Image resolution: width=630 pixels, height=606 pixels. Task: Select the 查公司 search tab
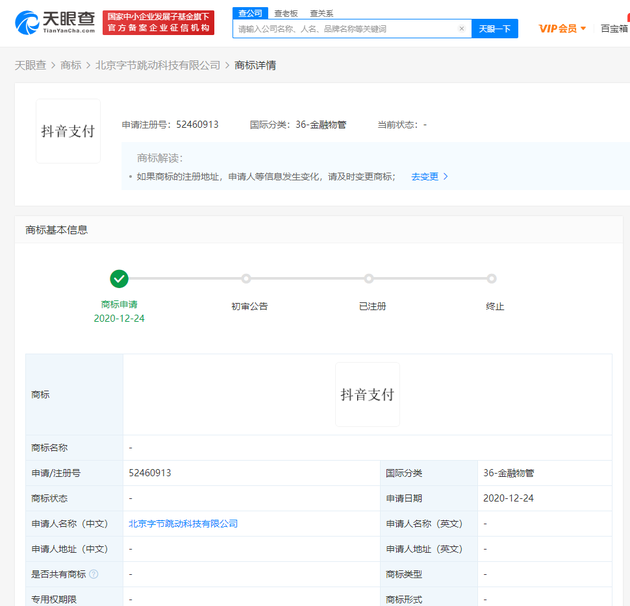pyautogui.click(x=250, y=13)
